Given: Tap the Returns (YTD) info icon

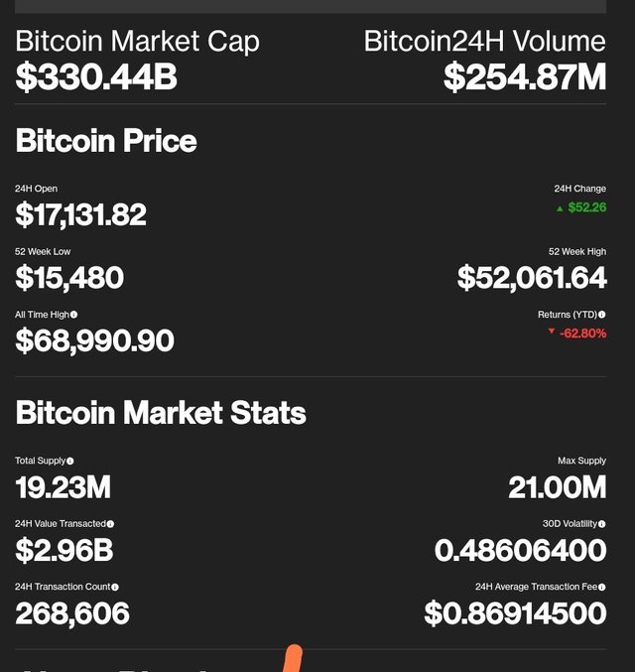Looking at the screenshot, I should pyautogui.click(x=602, y=315).
